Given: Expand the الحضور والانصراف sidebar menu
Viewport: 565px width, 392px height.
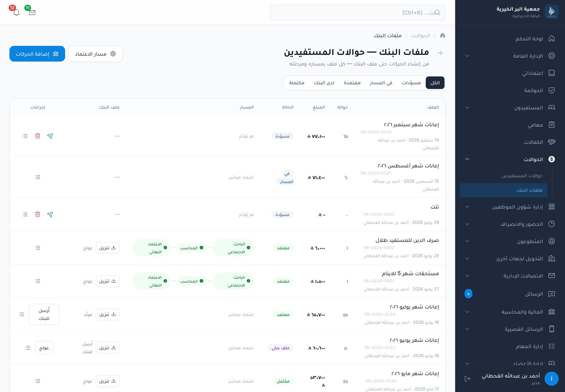Looking at the screenshot, I should pyautogui.click(x=508, y=224).
